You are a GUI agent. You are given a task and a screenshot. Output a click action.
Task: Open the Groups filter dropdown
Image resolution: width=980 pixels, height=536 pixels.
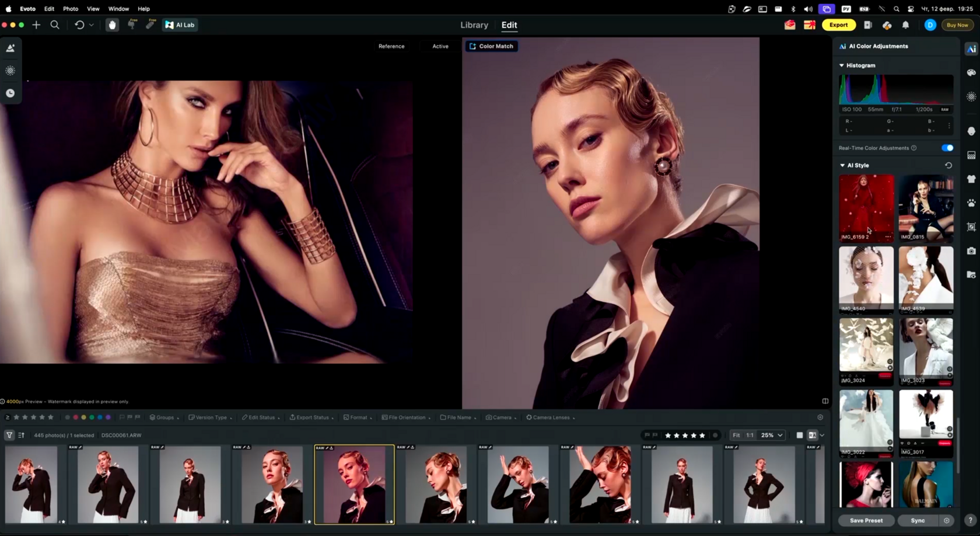click(x=164, y=417)
